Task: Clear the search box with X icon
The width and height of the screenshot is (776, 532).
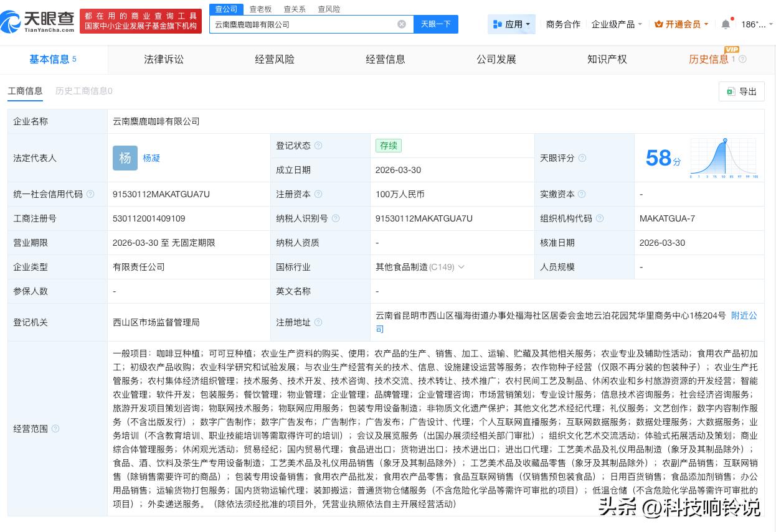Action: tap(402, 24)
